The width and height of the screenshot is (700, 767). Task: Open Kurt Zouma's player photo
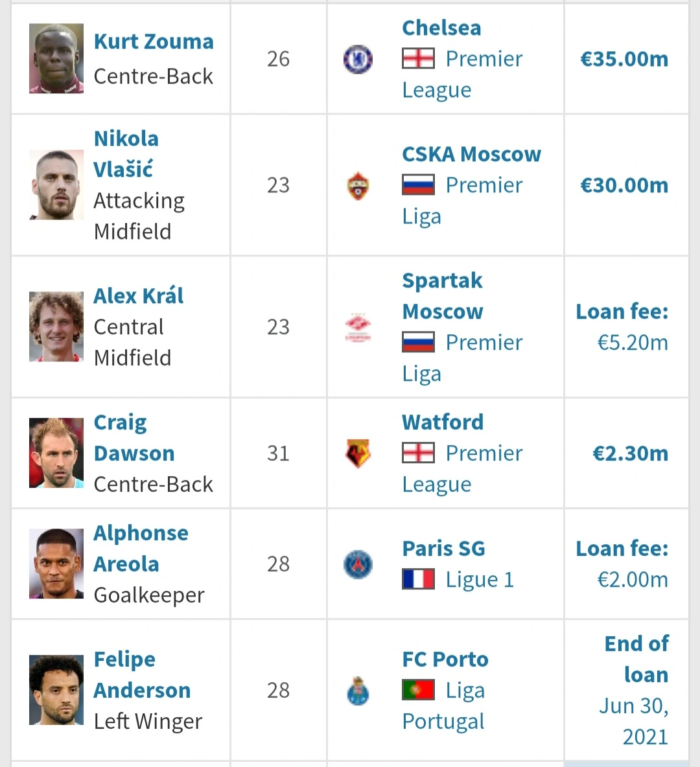56,59
